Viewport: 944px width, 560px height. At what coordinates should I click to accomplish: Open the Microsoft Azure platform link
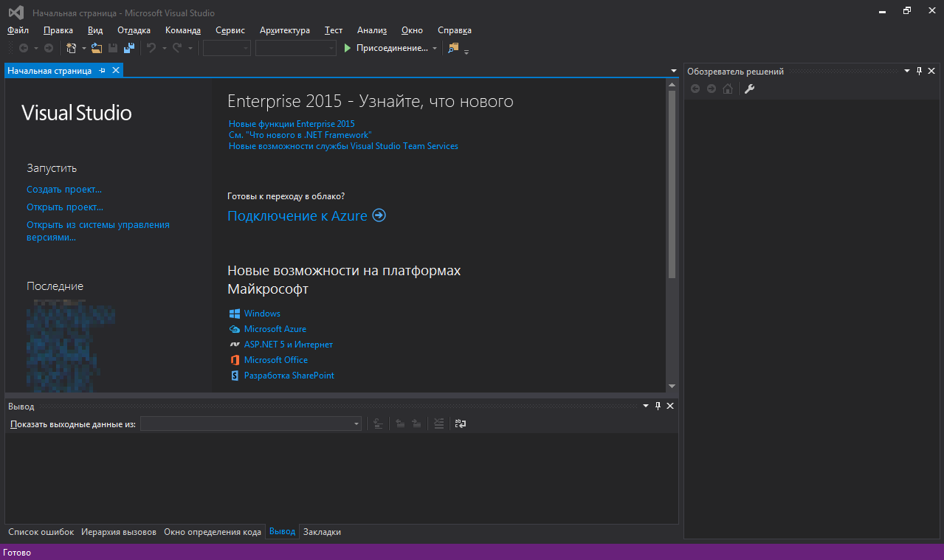tap(275, 329)
